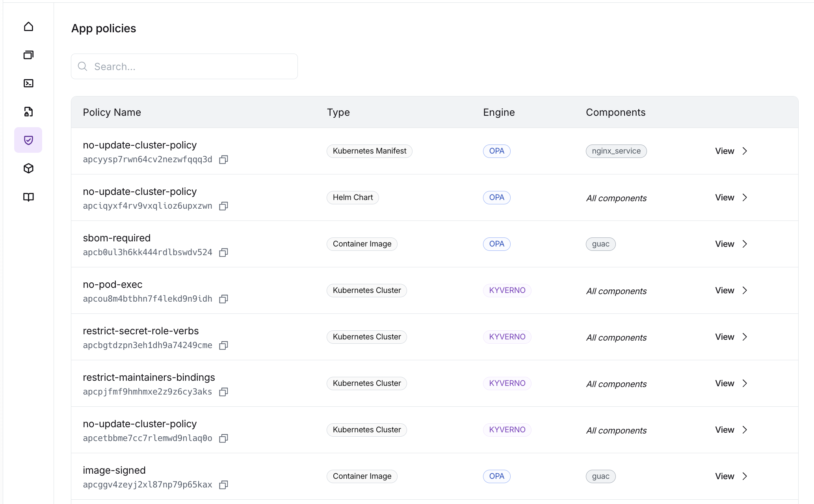The width and height of the screenshot is (814, 504).
Task: Copy ID apcou8m4btbhn7f4lekd9n9idh of no-pod-exec
Action: coord(223,299)
